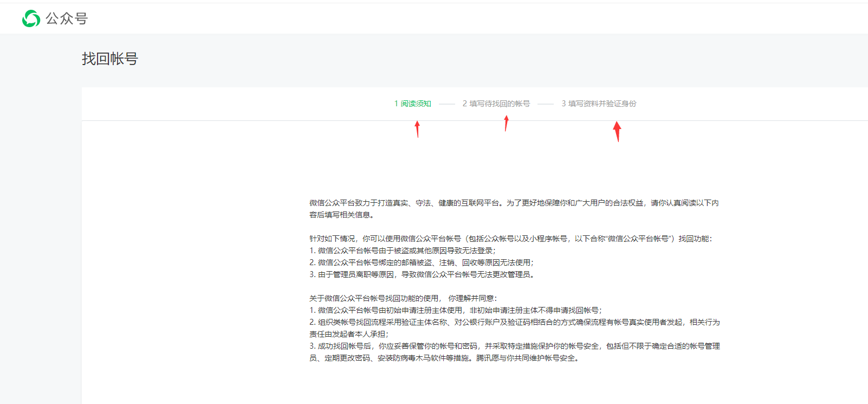Click the paragraph starting 微信公众平台致力于打造真实

click(x=514, y=209)
